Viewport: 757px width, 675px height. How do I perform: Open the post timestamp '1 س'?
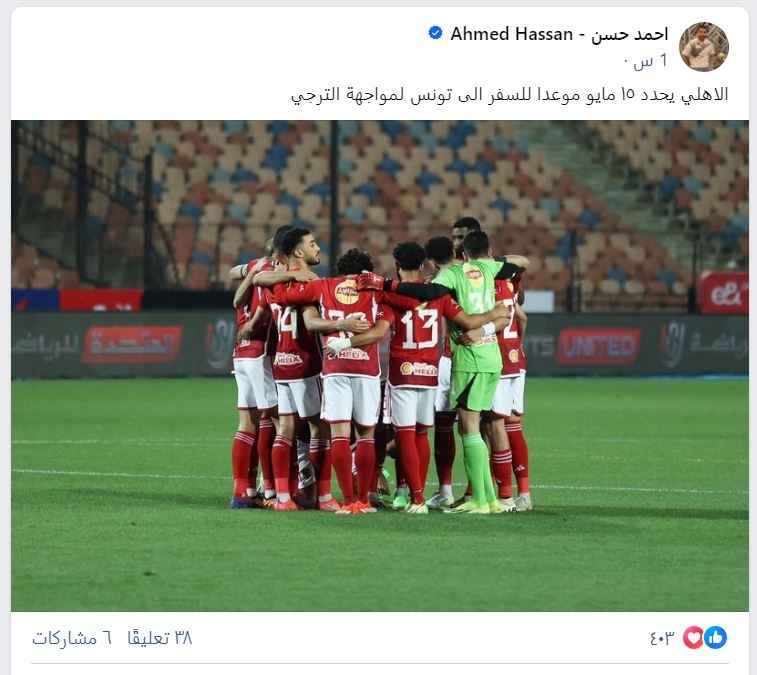click(x=650, y=61)
